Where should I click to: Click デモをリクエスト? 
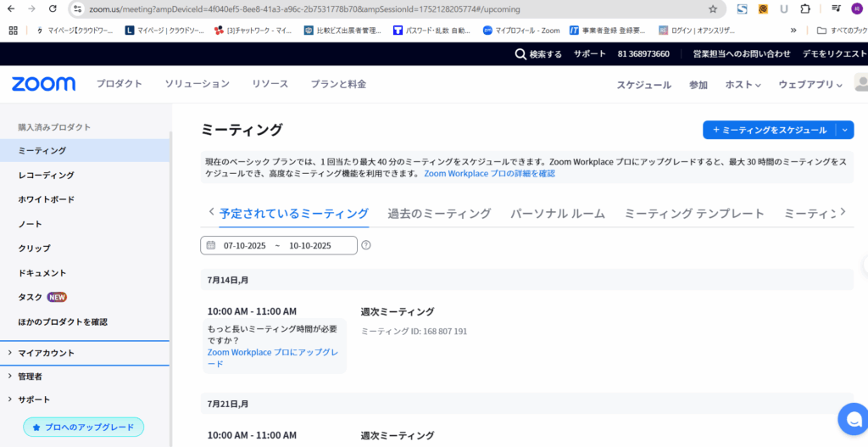[835, 53]
